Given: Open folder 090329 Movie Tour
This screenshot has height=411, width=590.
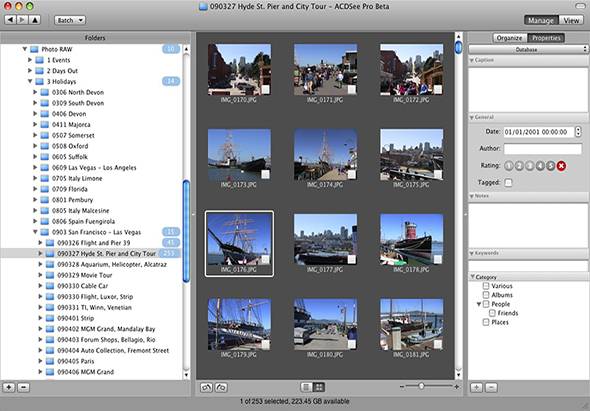Looking at the screenshot, I should coord(85,275).
